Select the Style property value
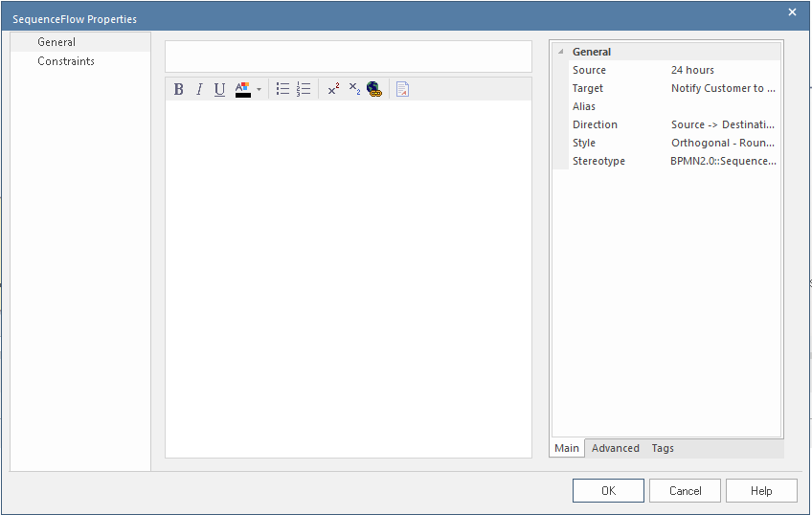812x515 pixels. [x=723, y=143]
